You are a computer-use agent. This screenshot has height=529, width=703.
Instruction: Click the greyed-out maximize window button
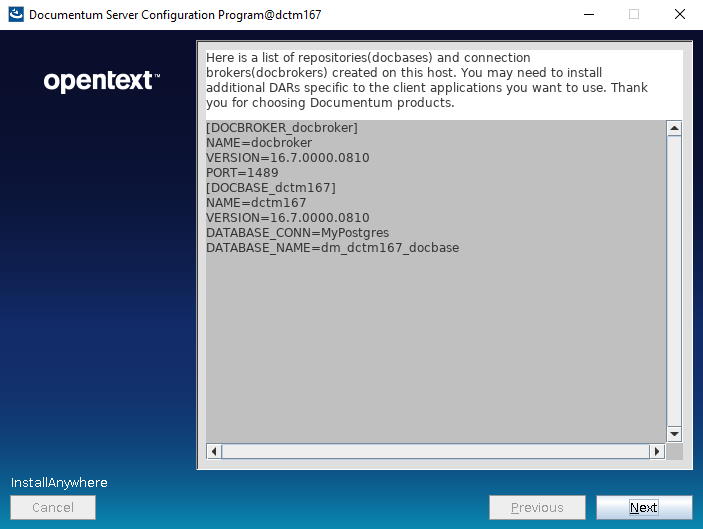coord(633,15)
